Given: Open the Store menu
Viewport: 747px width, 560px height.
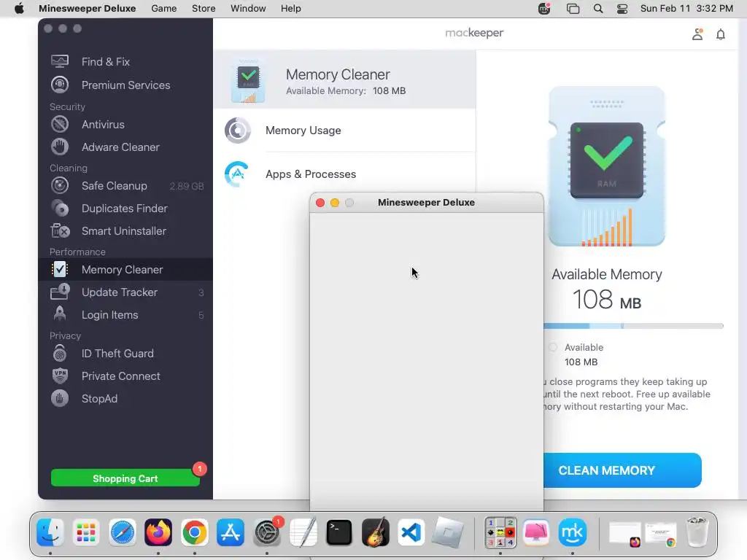Looking at the screenshot, I should (204, 9).
